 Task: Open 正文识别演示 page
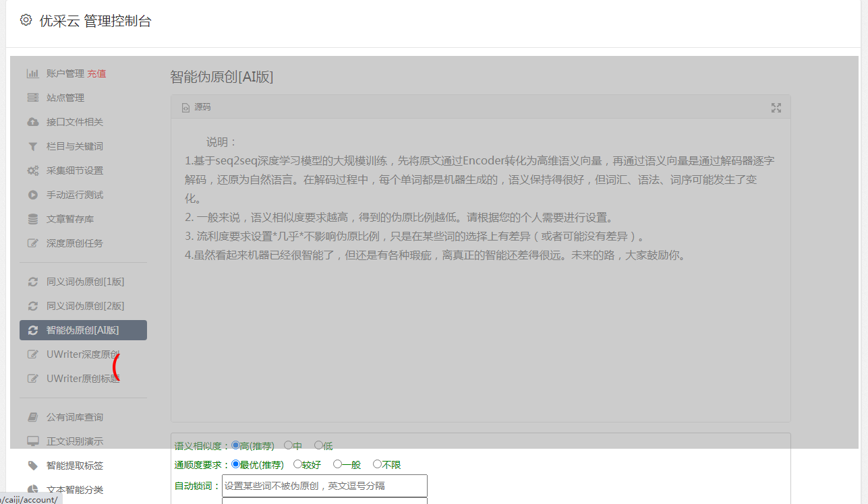(x=75, y=441)
